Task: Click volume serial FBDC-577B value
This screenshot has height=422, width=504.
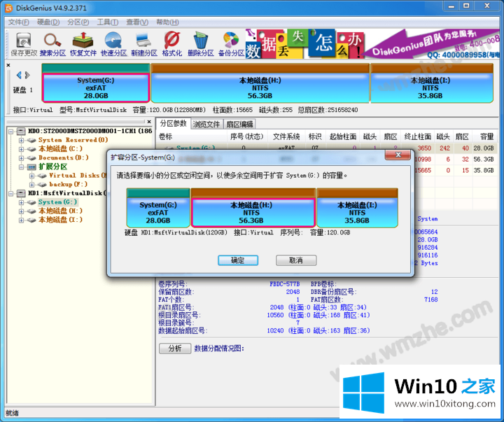Action: (284, 284)
